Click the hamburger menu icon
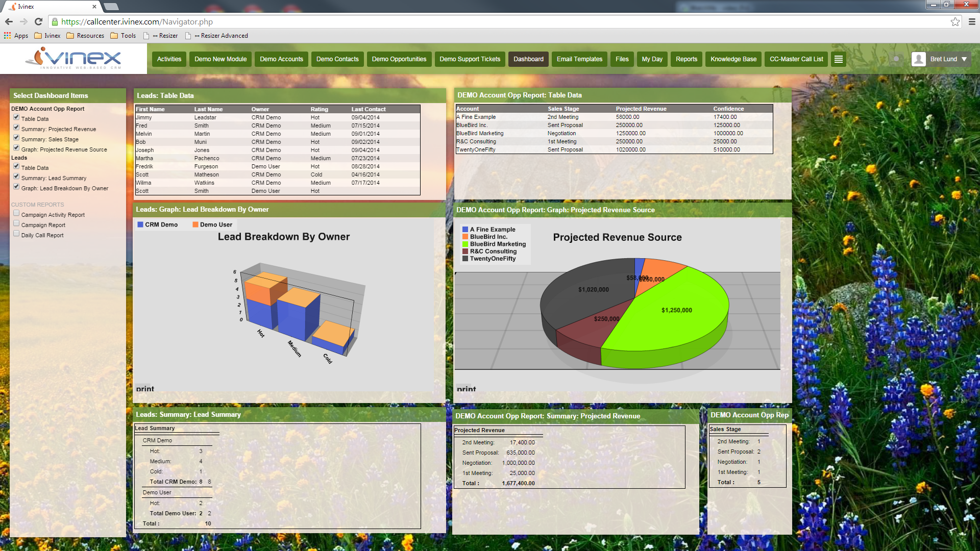Screen dimensions: 980x551 [839, 59]
